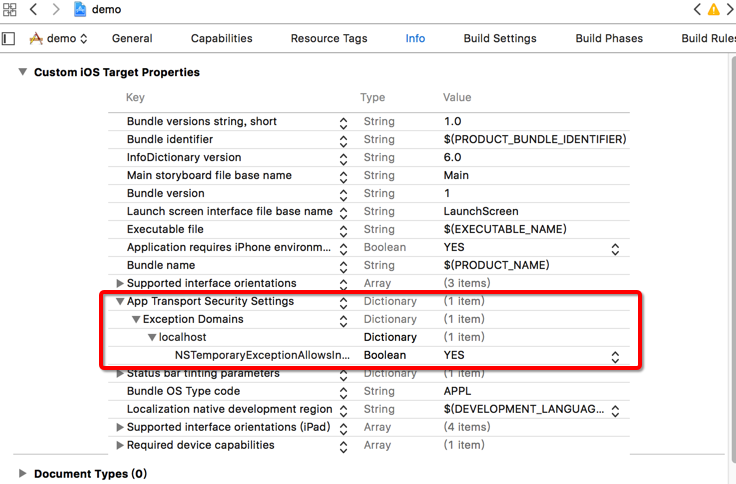The width and height of the screenshot is (736, 484).
Task: Open the related items grid icon
Action: 9,10
